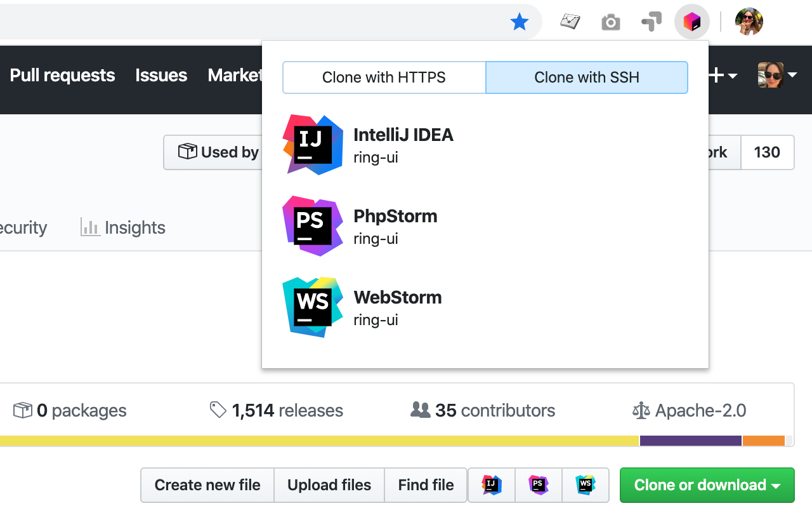Click small WebStorm clone button

coord(586,485)
